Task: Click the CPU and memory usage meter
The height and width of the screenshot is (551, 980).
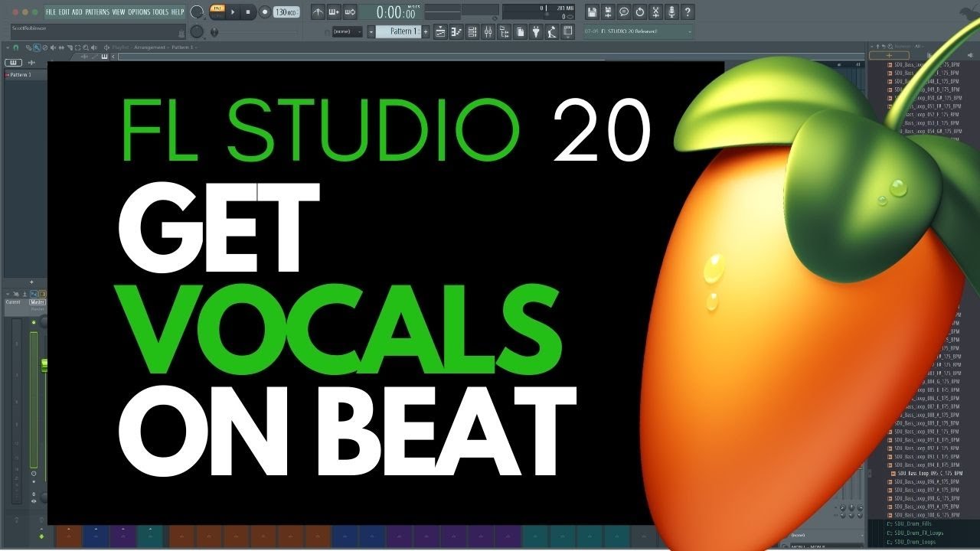Action: tap(538, 12)
